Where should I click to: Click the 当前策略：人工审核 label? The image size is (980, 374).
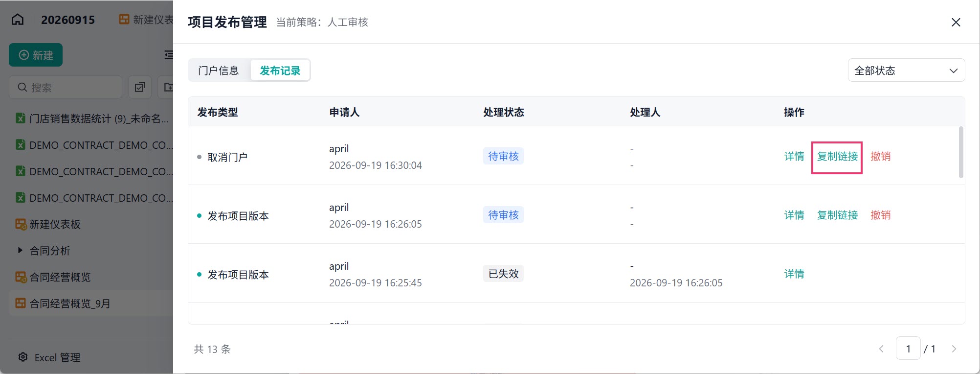coord(322,22)
